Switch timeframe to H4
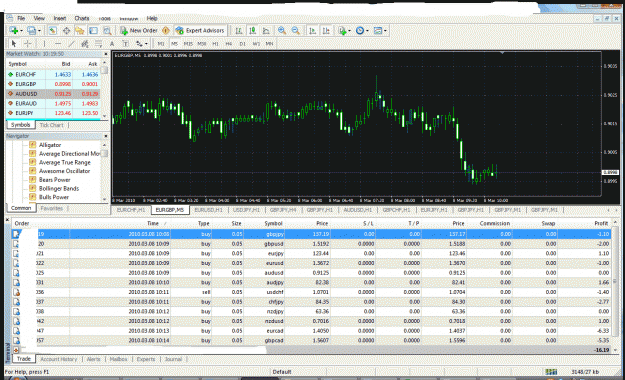The image size is (625, 380). tap(229, 44)
